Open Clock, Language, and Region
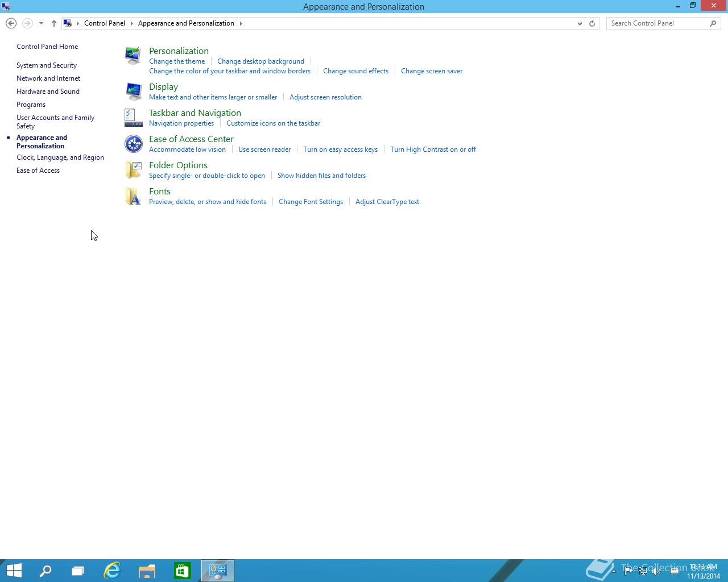The width and height of the screenshot is (728, 582). coord(60,157)
